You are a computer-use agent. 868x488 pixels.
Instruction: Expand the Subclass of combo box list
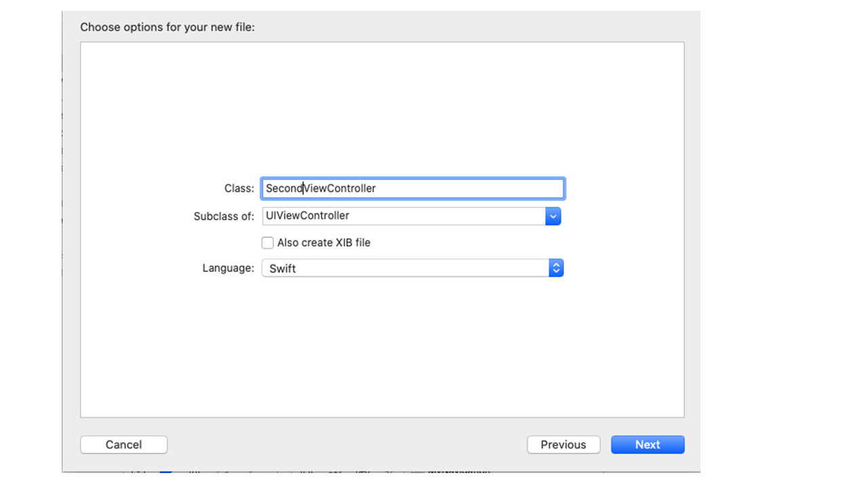click(553, 216)
